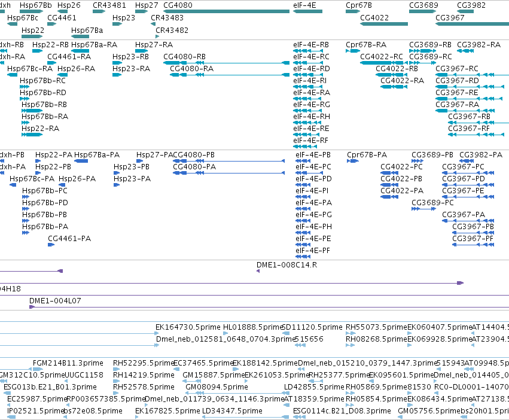Select protein CG4022-PC
Image resolution: width=509 pixels, height=420 pixels.
coord(401,167)
